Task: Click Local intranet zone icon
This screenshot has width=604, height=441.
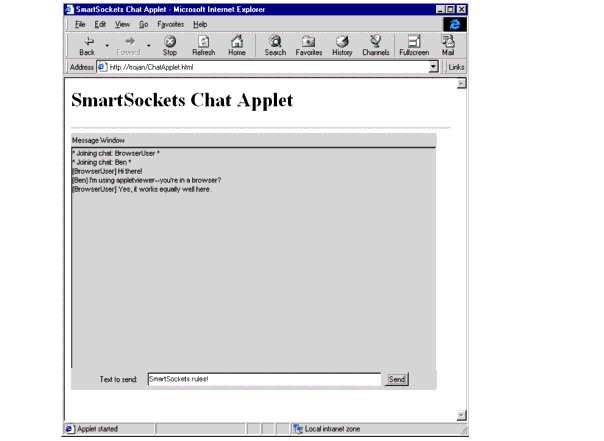Action: pyautogui.click(x=298, y=429)
